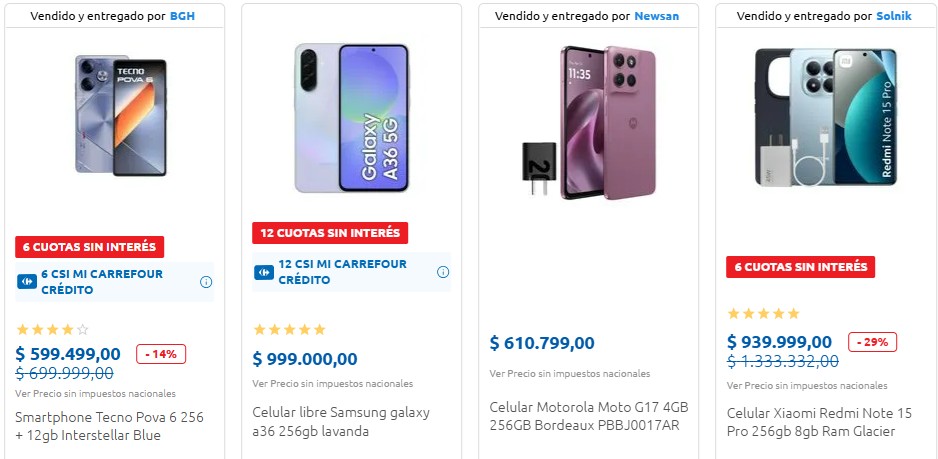Click info icon on 12 CSI Carrefour credit

click(443, 272)
